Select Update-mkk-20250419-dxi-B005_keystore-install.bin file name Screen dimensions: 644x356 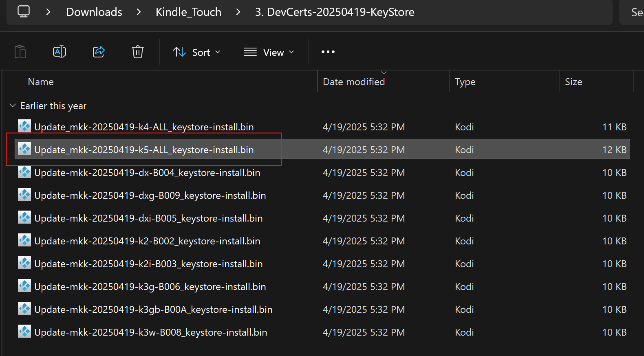coord(148,218)
